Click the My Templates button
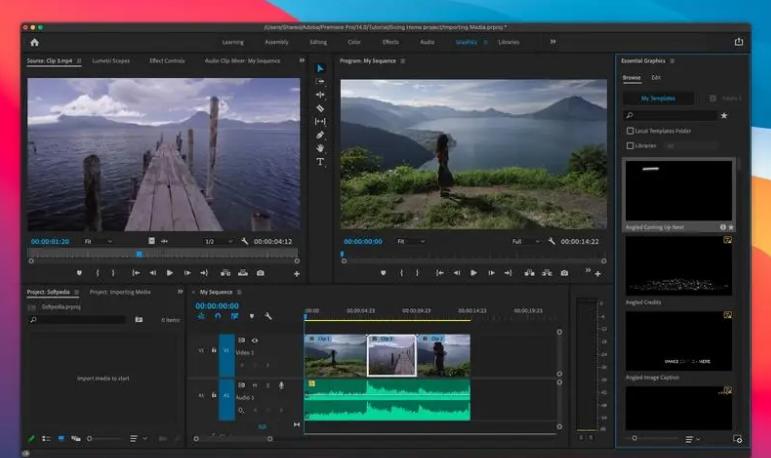This screenshot has height=458, width=771. [x=659, y=99]
